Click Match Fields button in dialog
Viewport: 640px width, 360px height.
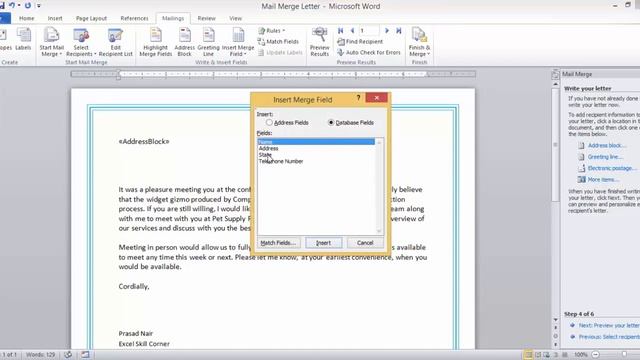278,243
